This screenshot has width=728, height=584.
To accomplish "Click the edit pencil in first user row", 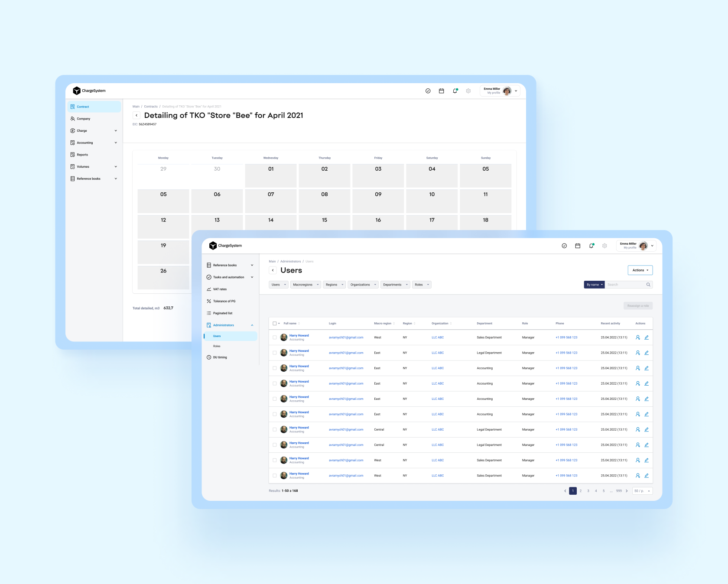I will [647, 337].
